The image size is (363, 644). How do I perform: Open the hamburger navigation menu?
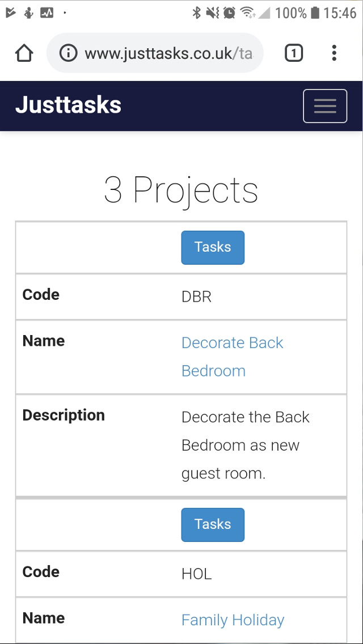[x=325, y=106]
